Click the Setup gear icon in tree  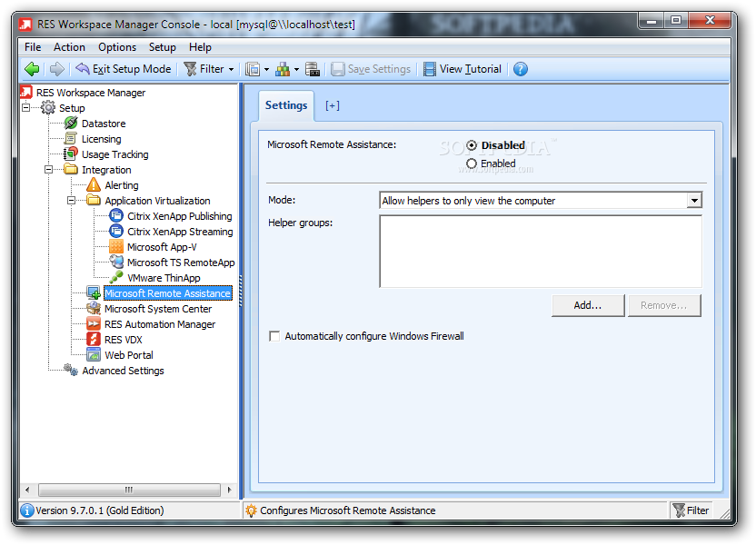click(48, 107)
